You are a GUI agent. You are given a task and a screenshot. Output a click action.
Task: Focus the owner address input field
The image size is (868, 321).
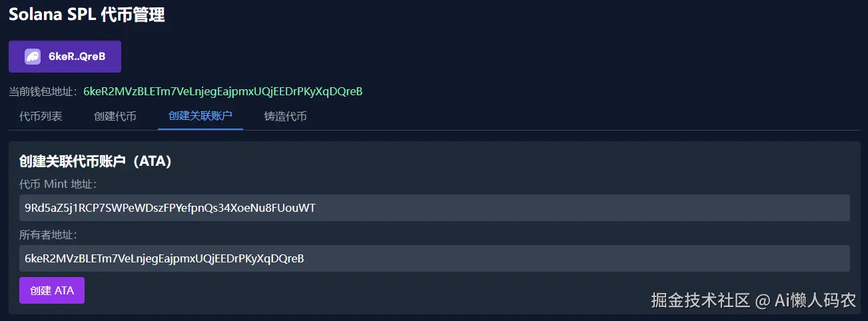pos(434,258)
